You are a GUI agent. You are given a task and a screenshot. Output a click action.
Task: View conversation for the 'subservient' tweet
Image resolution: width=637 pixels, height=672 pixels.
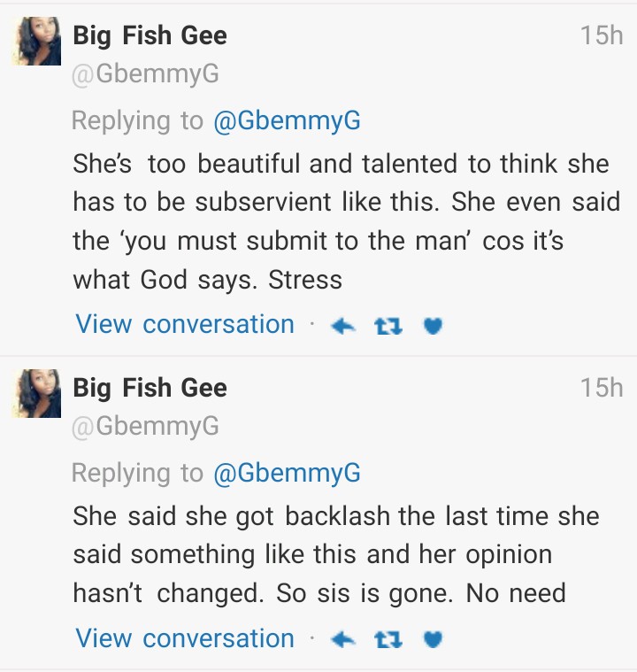click(x=185, y=324)
